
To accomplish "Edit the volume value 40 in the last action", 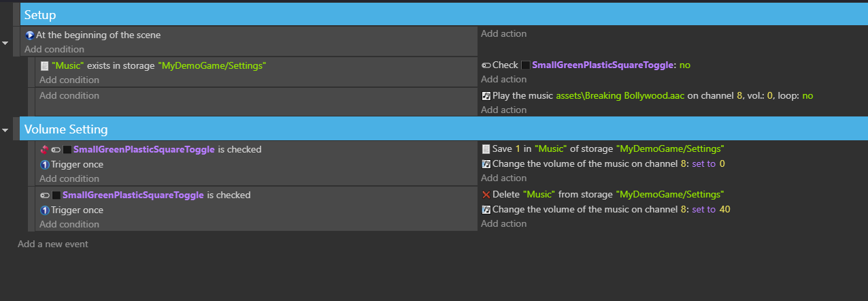I will click(724, 209).
